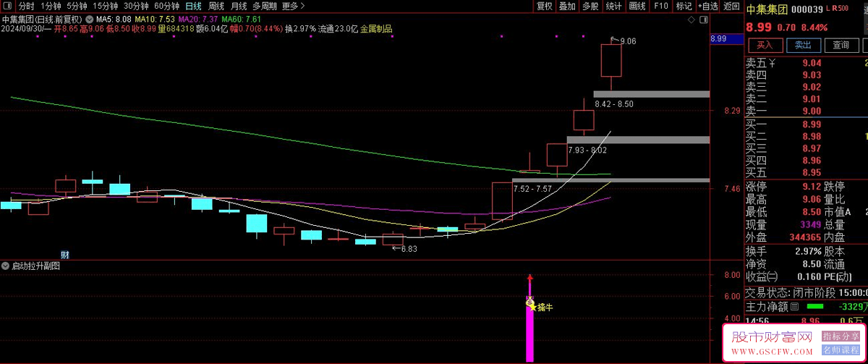Click the 交易状态 闭市阶段 status
The height and width of the screenshot is (364, 868).
(x=807, y=293)
